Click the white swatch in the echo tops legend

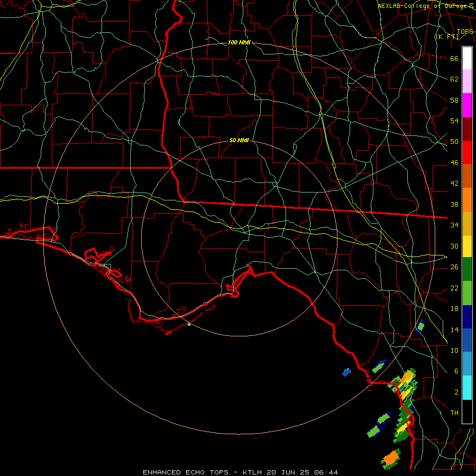tap(467, 58)
